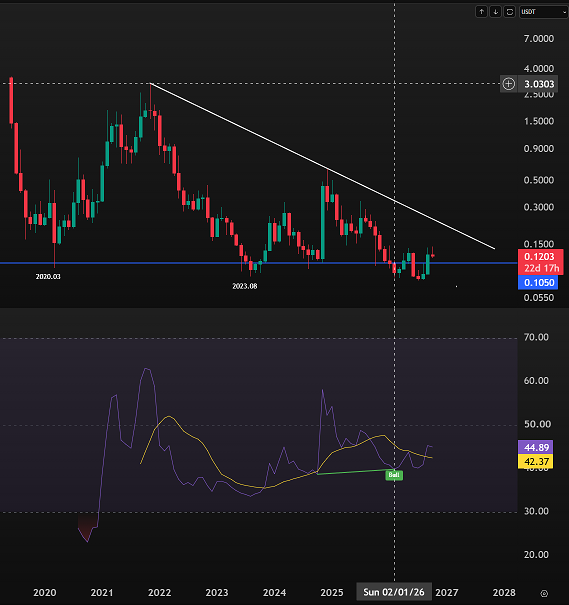Click the 0.0550 price scale value
This screenshot has height=605, width=569.
click(539, 298)
